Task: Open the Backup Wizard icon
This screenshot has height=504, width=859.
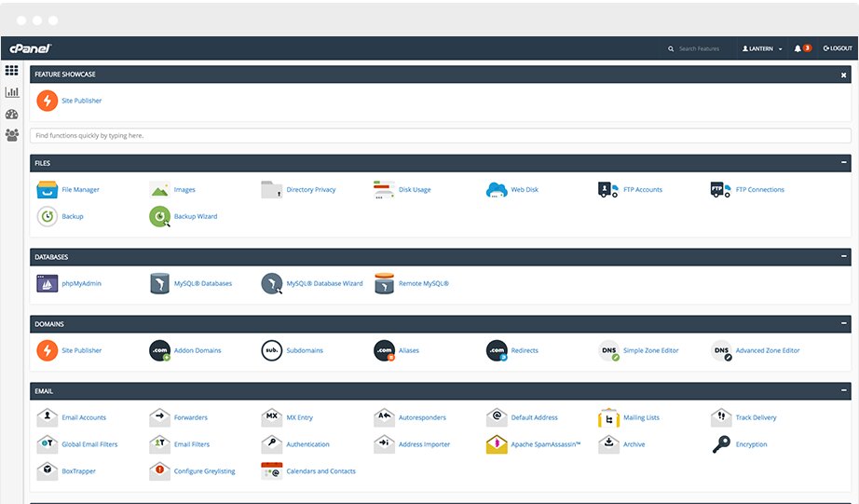Action: click(x=159, y=216)
